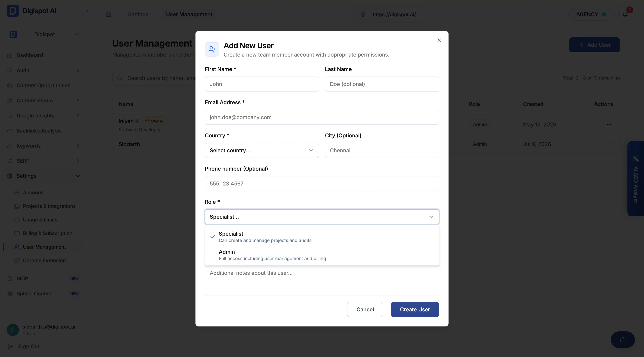Click Create User button
This screenshot has height=357, width=644.
pyautogui.click(x=415, y=310)
